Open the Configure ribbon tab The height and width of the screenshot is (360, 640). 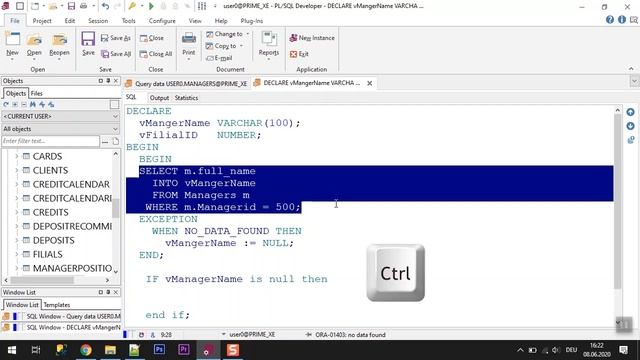point(162,21)
